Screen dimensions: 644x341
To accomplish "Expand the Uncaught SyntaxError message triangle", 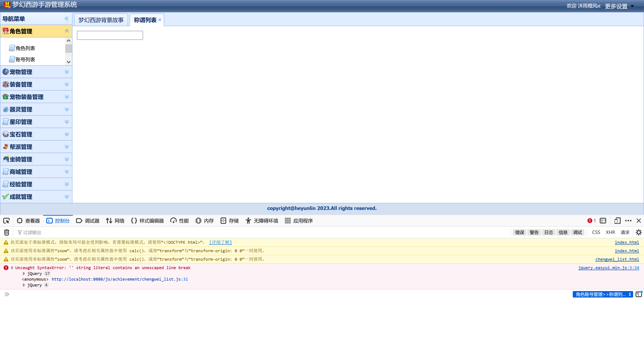I will click(12, 268).
